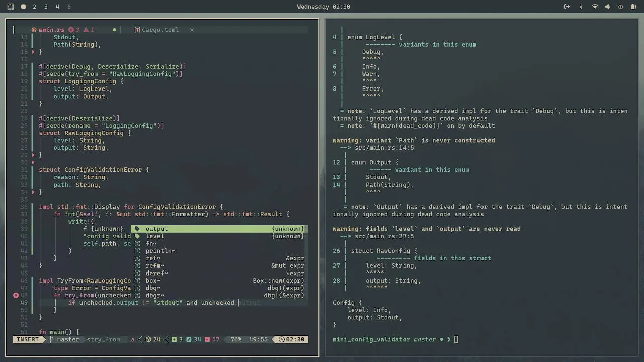Viewport: 644px width, 362px height.
Task: Focus the terminal prompt input cursor
Action: coord(456,339)
